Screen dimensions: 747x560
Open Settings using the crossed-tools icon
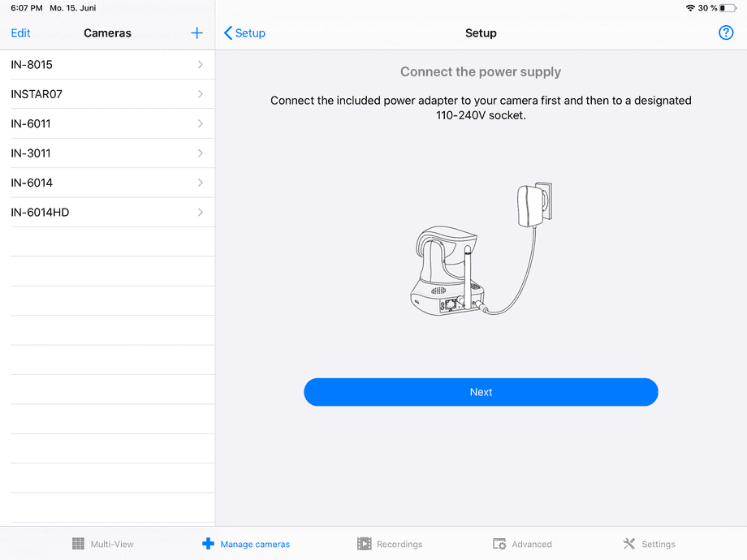(x=628, y=544)
